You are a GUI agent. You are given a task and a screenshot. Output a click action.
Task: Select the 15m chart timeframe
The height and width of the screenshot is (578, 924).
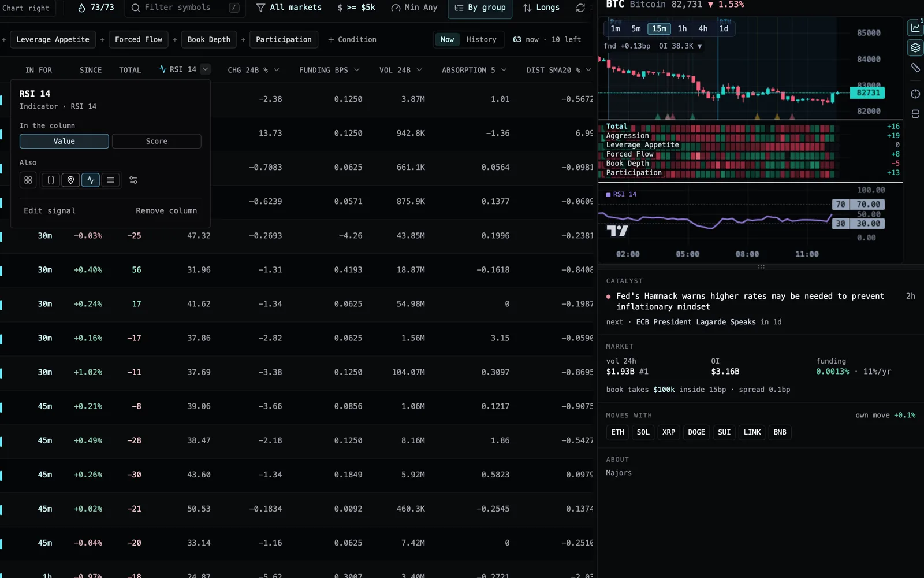pos(659,28)
